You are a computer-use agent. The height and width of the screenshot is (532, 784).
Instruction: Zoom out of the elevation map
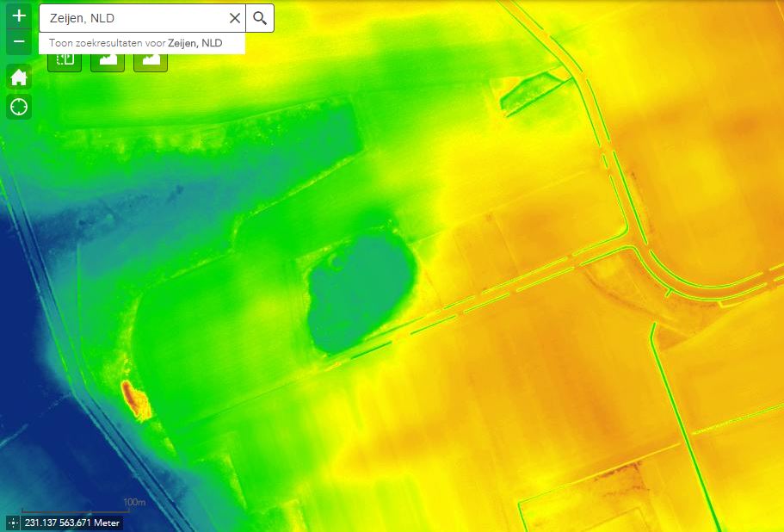[x=19, y=41]
